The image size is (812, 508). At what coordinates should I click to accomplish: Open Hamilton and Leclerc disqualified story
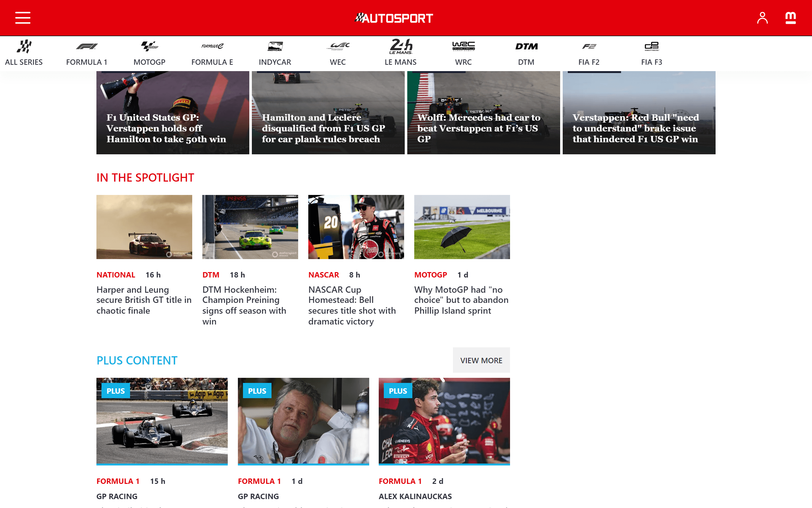point(323,128)
